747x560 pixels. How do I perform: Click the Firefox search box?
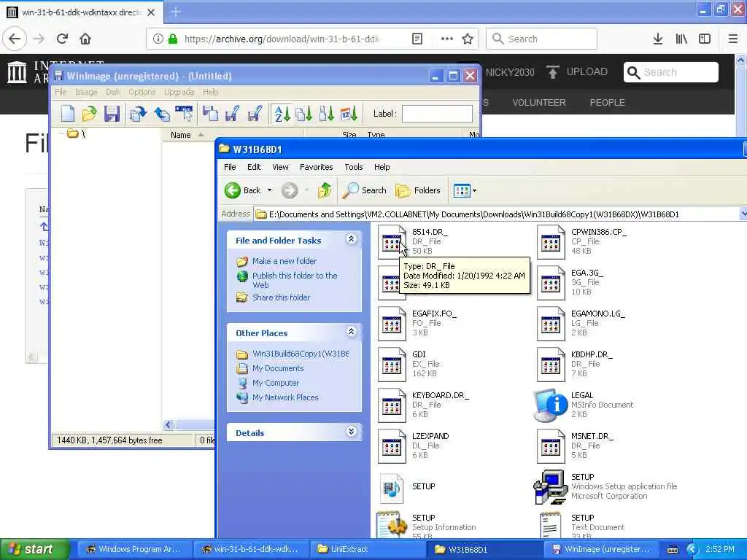(x=541, y=39)
